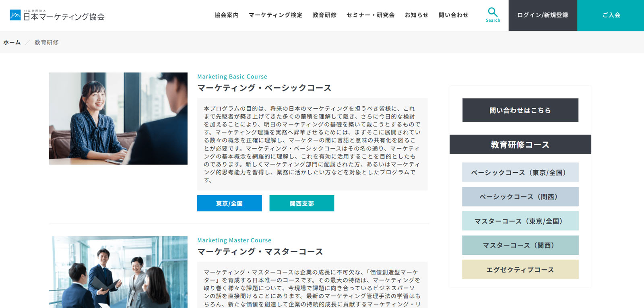Image resolution: width=644 pixels, height=308 pixels.
Task: Click the ご入会 button
Action: (x=611, y=15)
